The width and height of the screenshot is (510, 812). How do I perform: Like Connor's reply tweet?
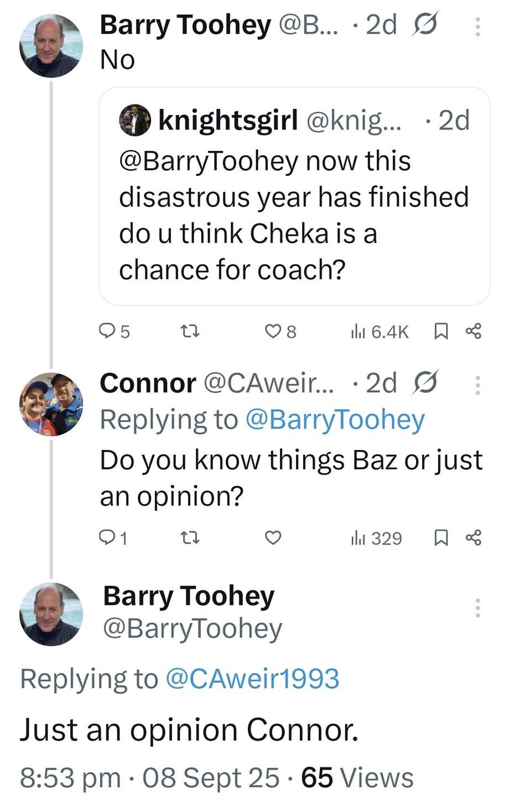coord(273,538)
